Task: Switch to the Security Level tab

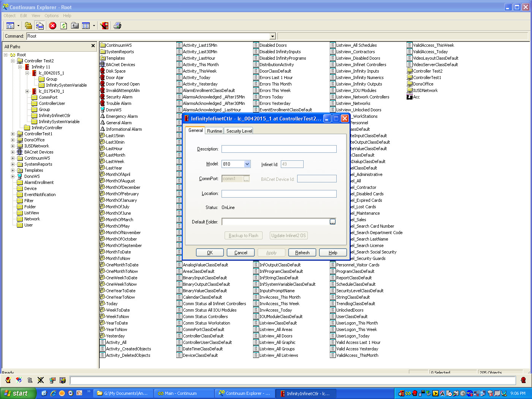Action: 239,131
